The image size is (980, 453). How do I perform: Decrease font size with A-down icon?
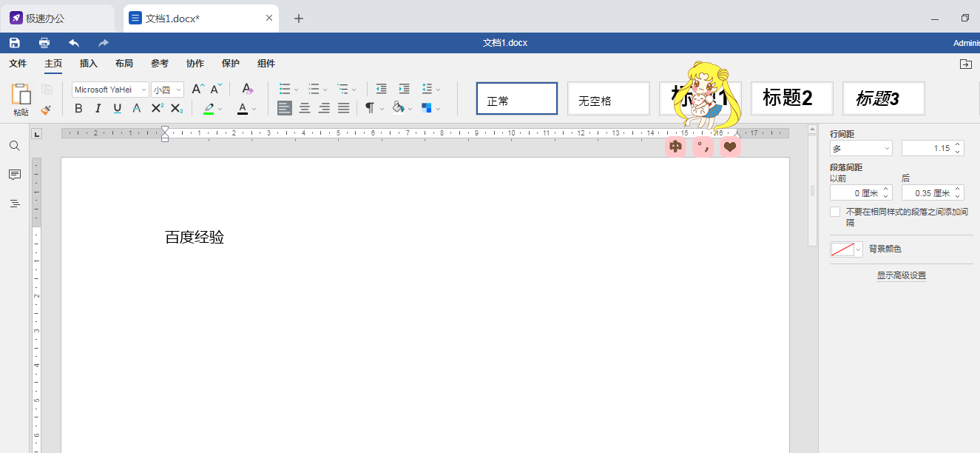(216, 90)
